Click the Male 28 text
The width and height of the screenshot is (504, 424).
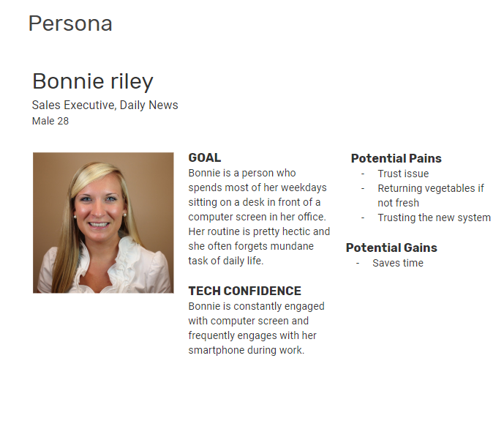coord(50,121)
